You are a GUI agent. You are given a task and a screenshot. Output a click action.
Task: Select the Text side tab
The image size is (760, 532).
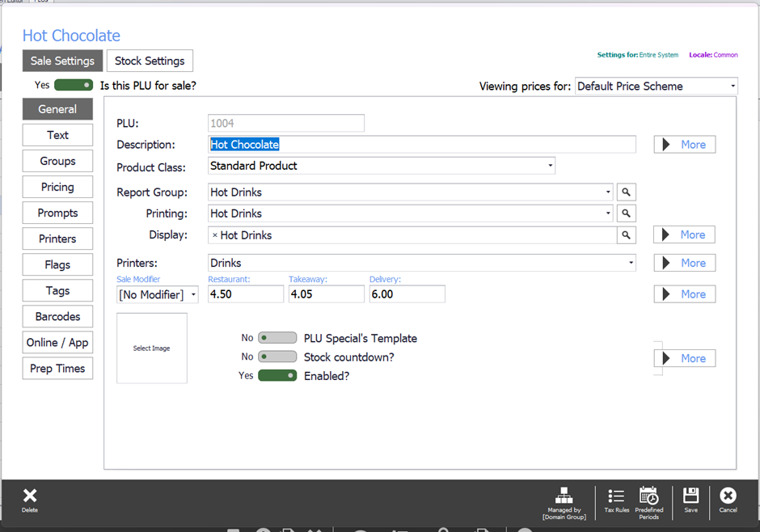point(57,135)
